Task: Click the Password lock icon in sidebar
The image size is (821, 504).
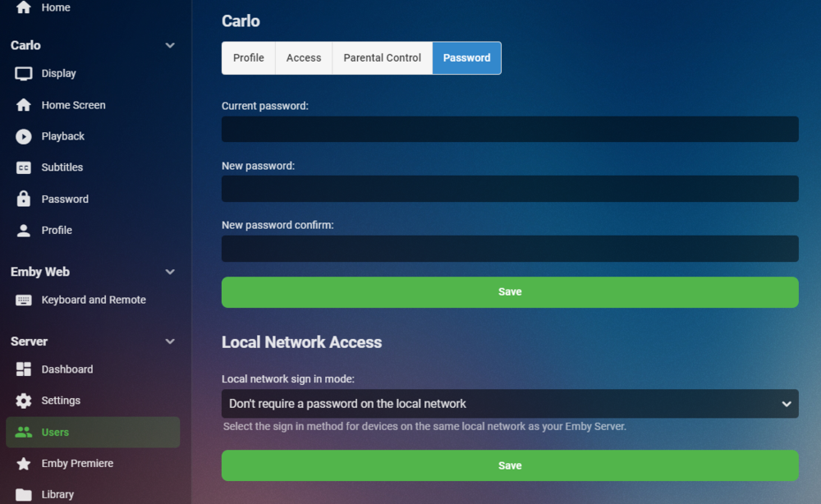Action: pos(24,199)
